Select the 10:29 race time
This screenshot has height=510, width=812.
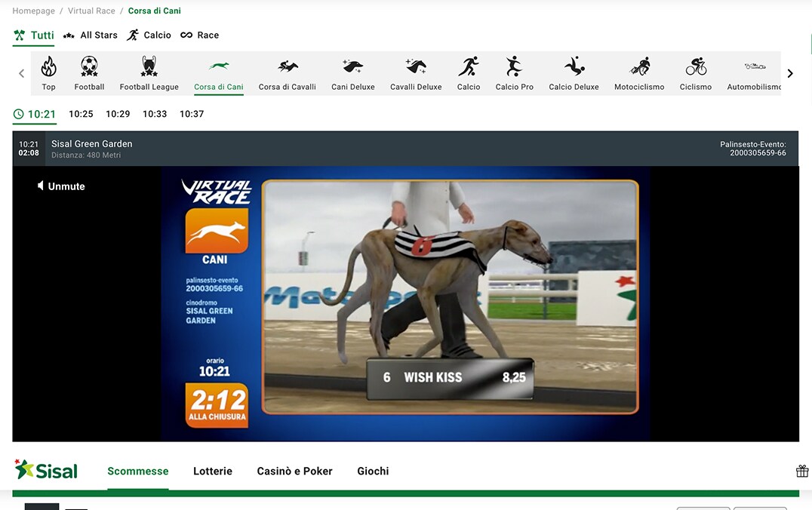coord(118,114)
